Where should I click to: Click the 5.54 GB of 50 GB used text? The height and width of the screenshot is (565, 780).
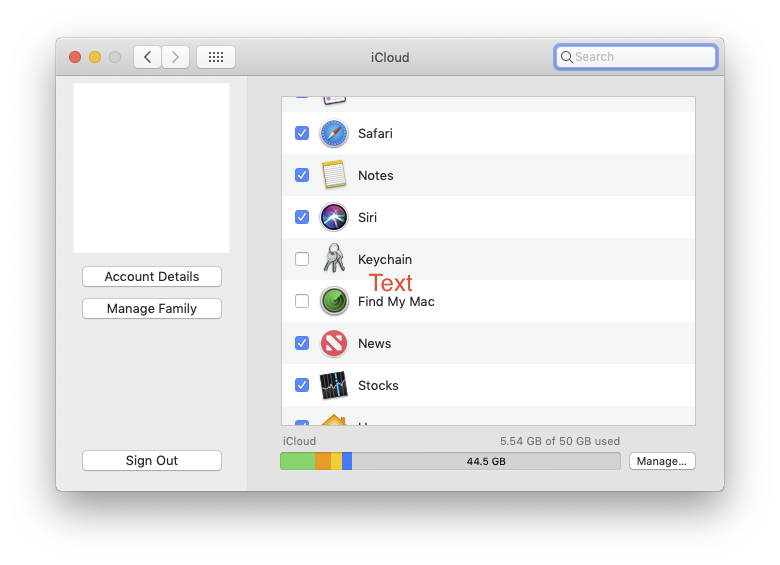tap(560, 441)
